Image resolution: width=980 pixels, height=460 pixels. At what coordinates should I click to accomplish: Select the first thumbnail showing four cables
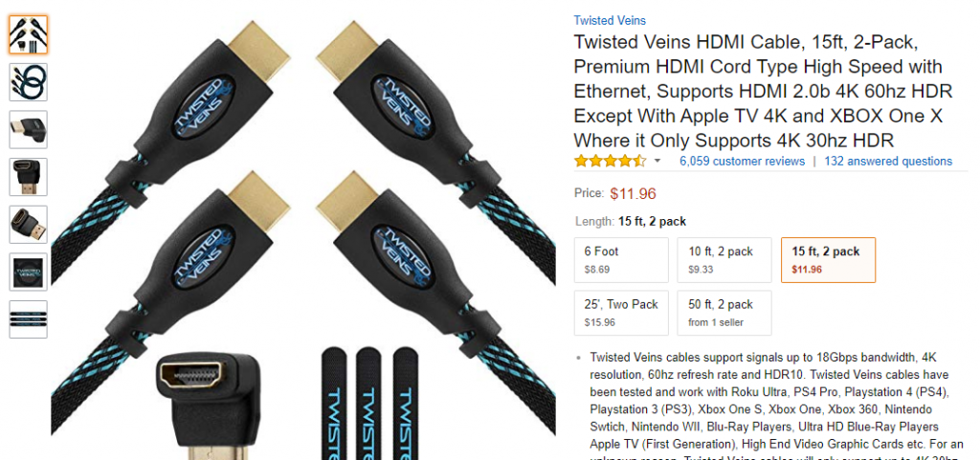[x=28, y=35]
